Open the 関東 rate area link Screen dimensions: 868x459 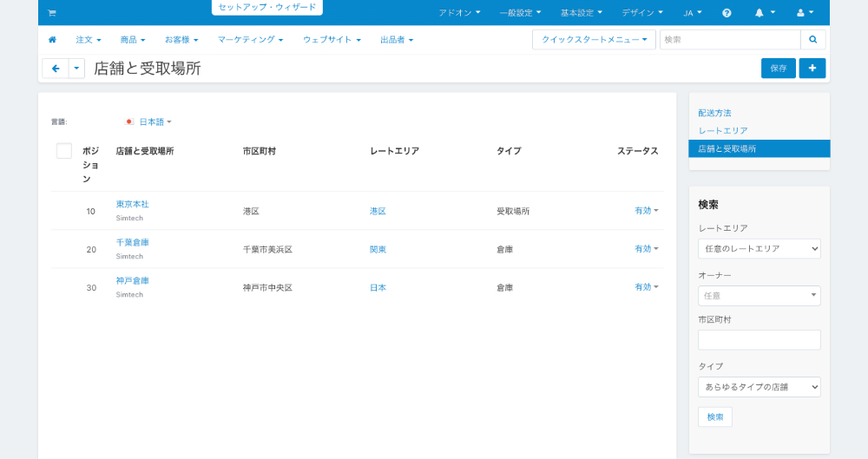(x=378, y=249)
